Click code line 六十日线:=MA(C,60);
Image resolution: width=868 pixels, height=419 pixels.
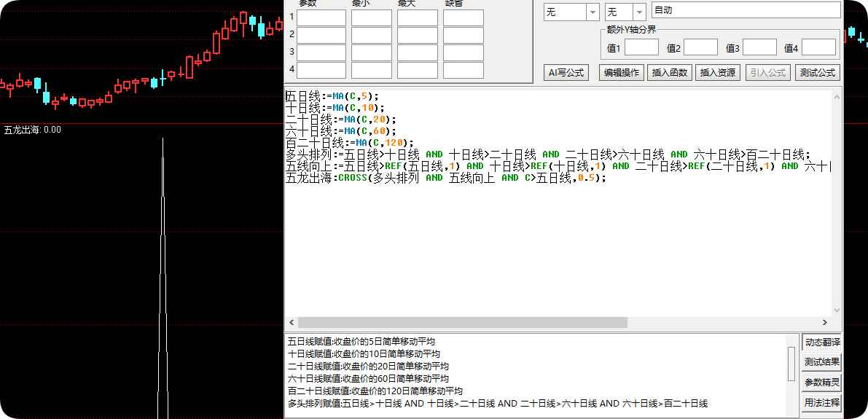(x=341, y=130)
